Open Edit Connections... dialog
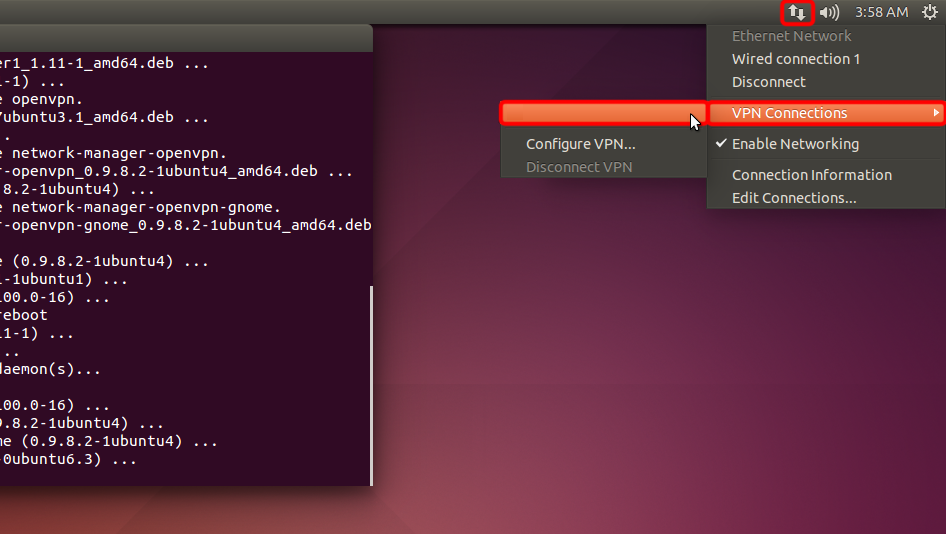This screenshot has width=946, height=534. pos(794,198)
